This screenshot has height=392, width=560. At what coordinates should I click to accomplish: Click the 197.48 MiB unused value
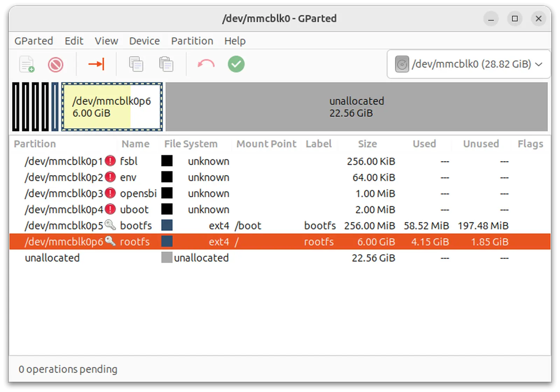pyautogui.click(x=483, y=225)
